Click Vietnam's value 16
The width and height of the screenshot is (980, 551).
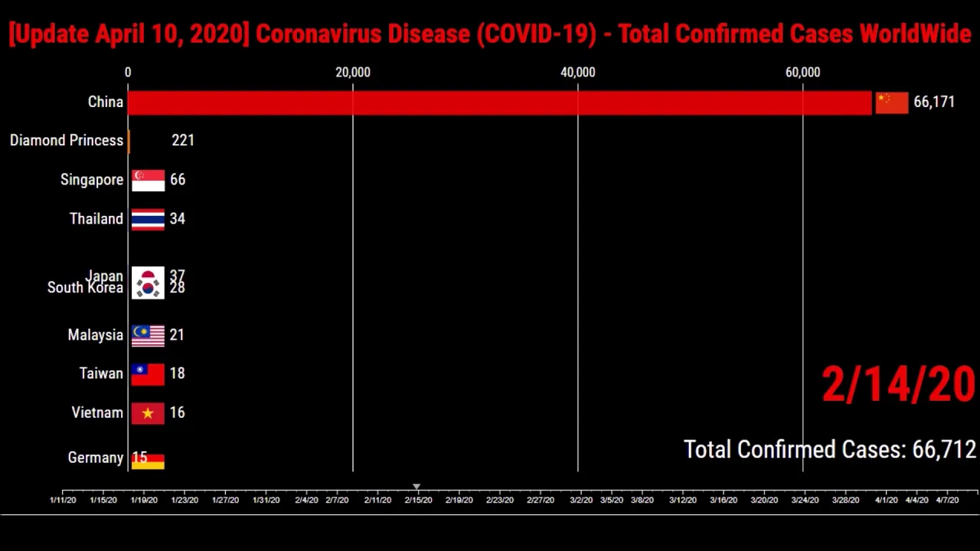tap(177, 412)
